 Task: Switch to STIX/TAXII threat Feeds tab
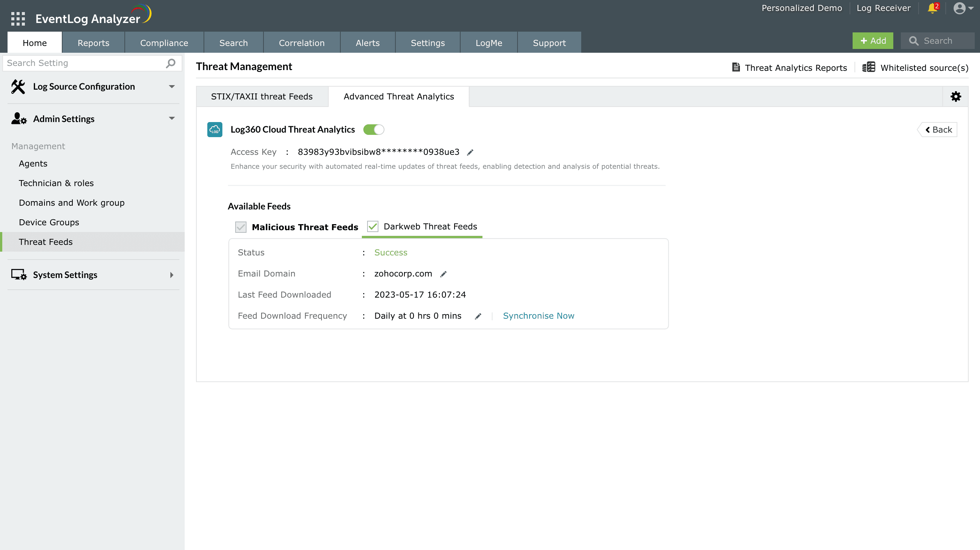tap(262, 96)
